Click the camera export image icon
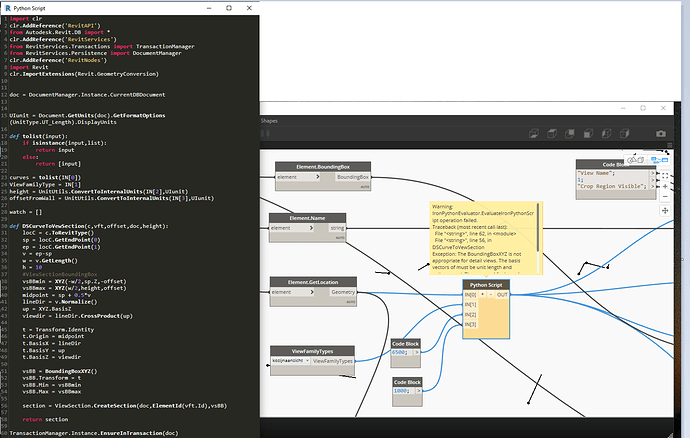The image size is (690, 438). pyautogui.click(x=661, y=133)
